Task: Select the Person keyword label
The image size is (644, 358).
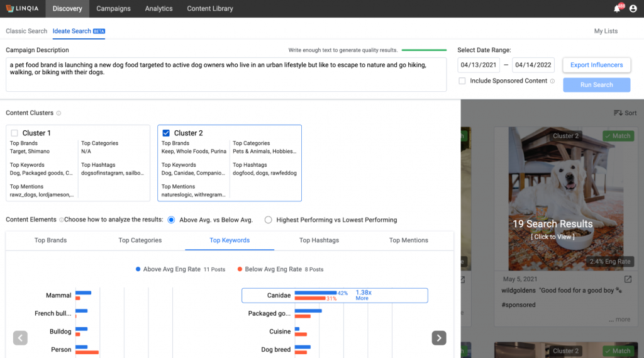Action: click(61, 350)
